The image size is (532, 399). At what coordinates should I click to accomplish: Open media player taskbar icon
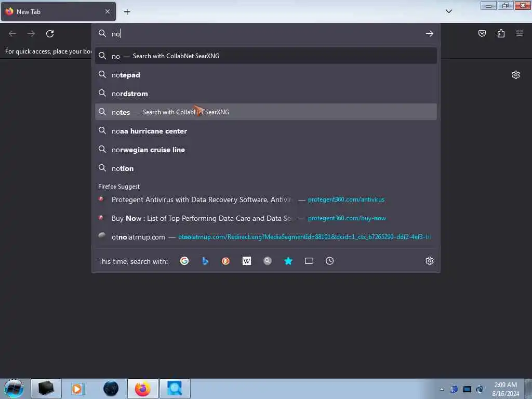[x=77, y=389]
